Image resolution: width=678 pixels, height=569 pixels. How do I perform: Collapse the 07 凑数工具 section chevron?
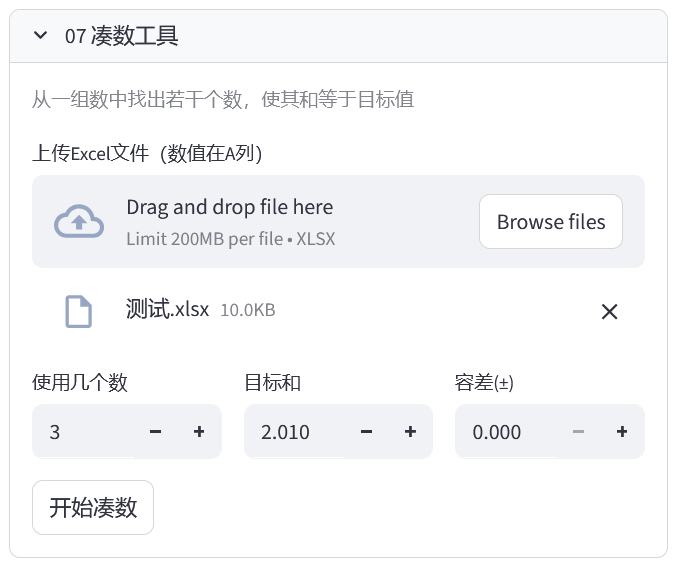(40, 36)
